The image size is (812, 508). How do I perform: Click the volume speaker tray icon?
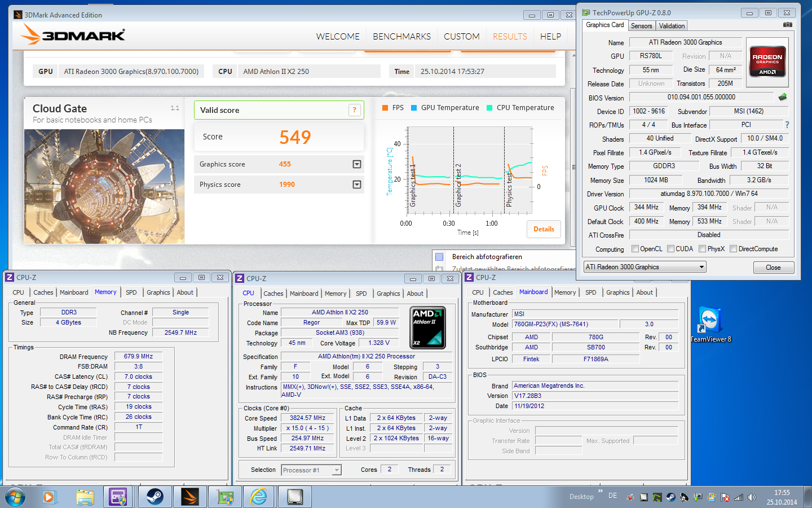pyautogui.click(x=752, y=497)
